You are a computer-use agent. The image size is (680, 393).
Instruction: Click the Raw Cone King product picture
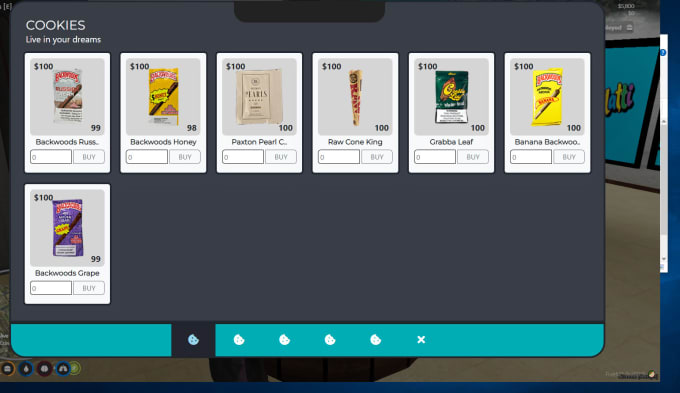[x=355, y=97]
